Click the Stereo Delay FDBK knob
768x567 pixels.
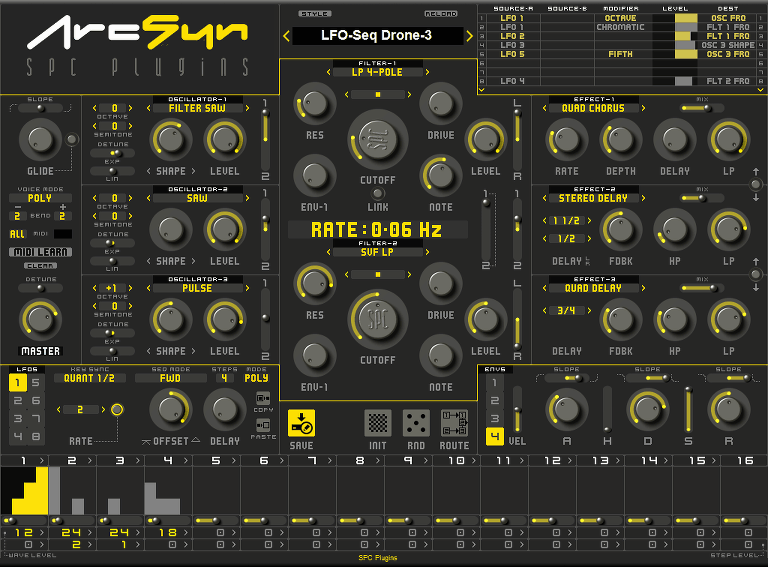click(x=621, y=230)
